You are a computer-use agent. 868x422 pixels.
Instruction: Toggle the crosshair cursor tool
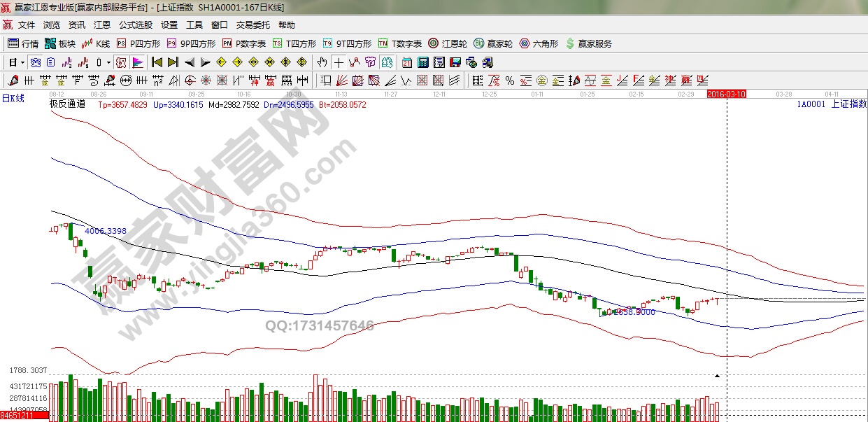[339, 62]
